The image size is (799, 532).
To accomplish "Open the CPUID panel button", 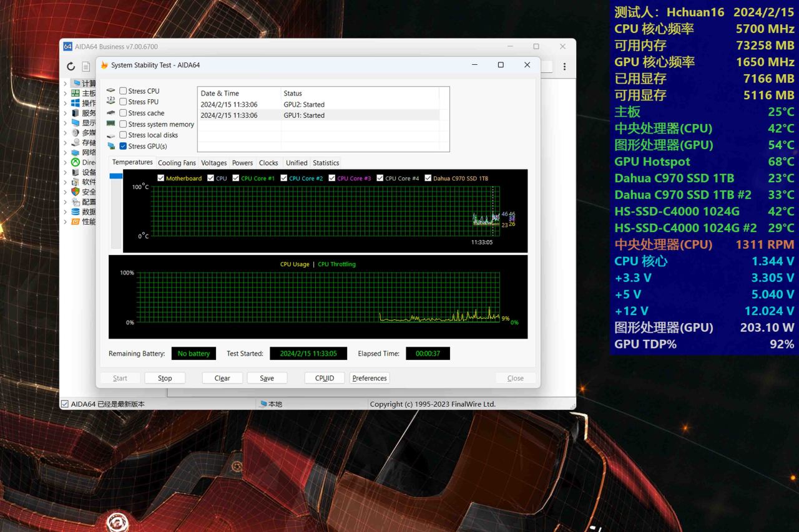I will [x=325, y=378].
